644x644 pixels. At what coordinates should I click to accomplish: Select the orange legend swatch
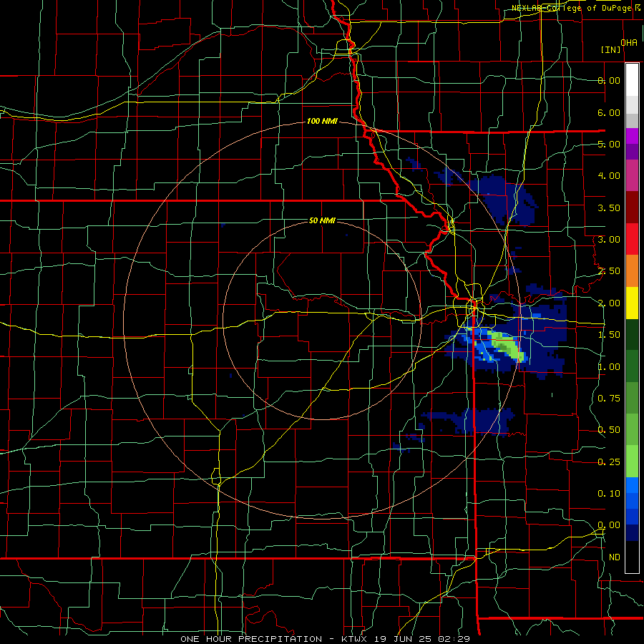point(632,271)
